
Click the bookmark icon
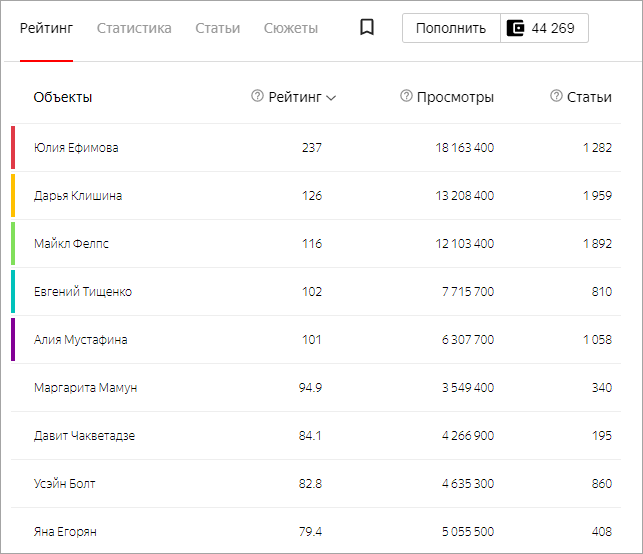(367, 28)
